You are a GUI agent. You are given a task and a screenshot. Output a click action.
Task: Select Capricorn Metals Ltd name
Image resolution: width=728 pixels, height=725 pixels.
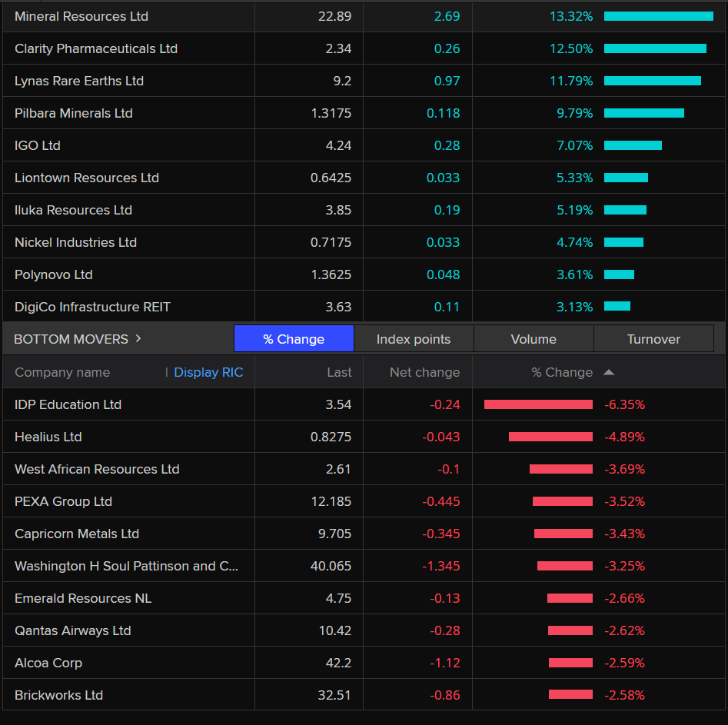click(77, 534)
